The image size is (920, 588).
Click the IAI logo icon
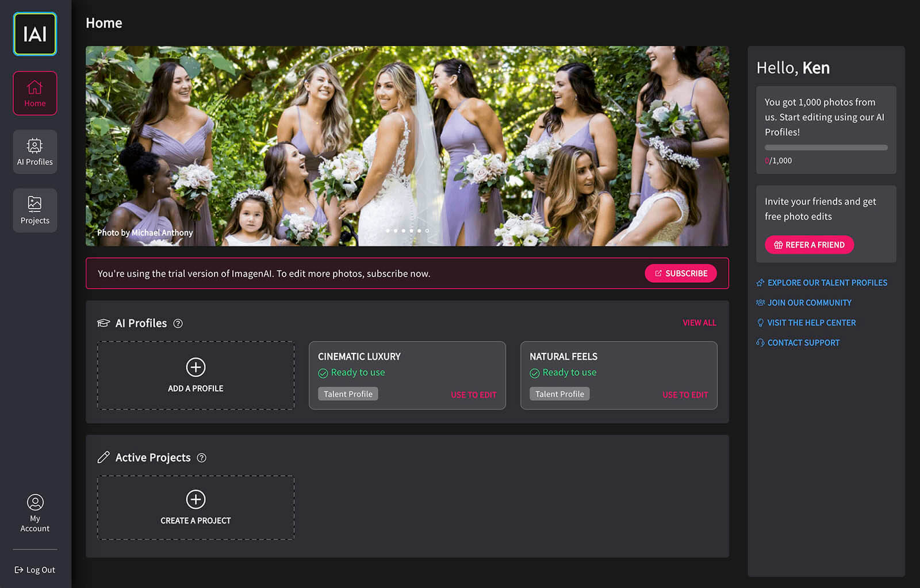click(x=35, y=34)
